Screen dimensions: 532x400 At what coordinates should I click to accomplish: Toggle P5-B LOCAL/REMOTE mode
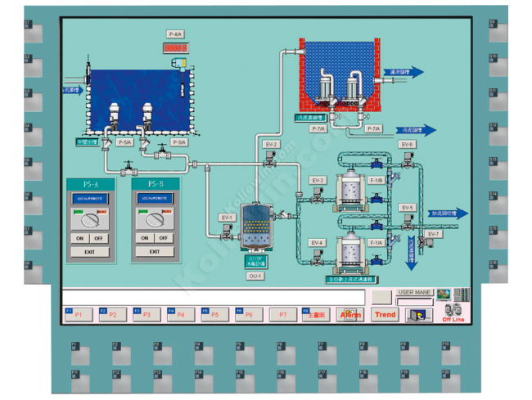point(153,199)
